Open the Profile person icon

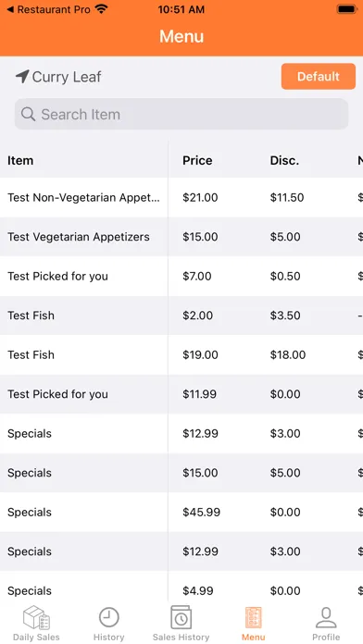click(x=326, y=617)
